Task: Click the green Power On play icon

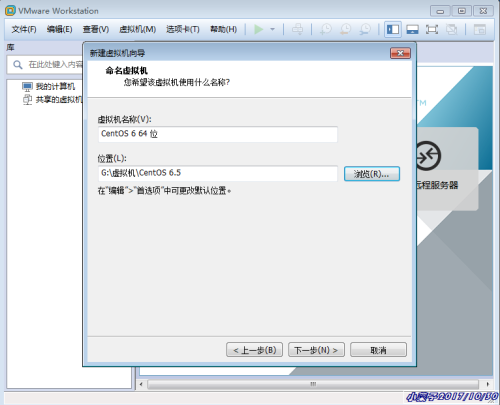Action: tap(259, 29)
